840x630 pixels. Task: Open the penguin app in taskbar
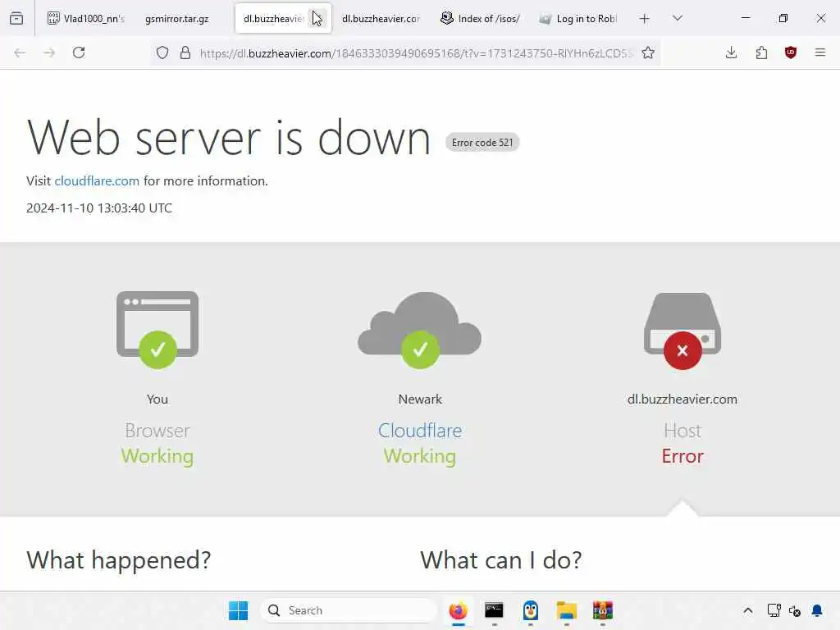531,610
